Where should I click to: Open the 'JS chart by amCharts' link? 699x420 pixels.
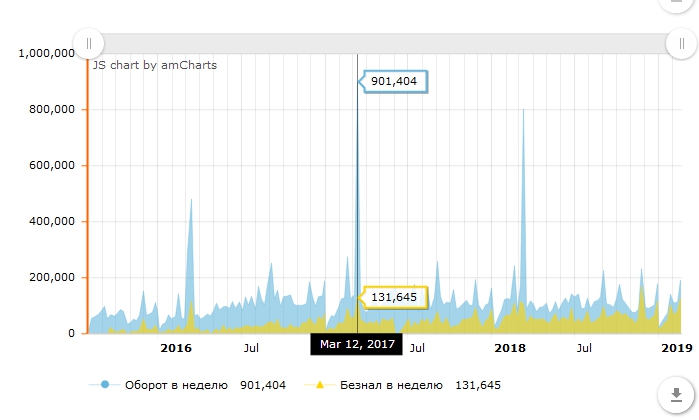coord(154,65)
